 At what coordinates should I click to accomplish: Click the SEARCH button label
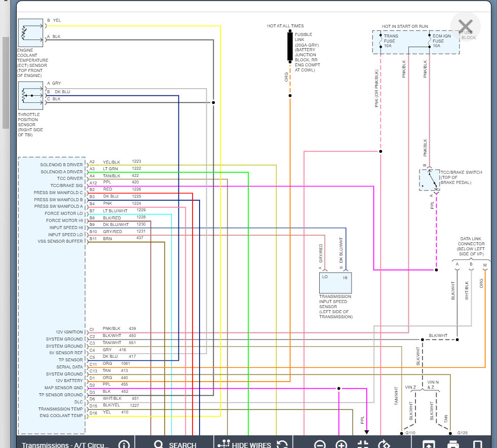click(x=182, y=445)
